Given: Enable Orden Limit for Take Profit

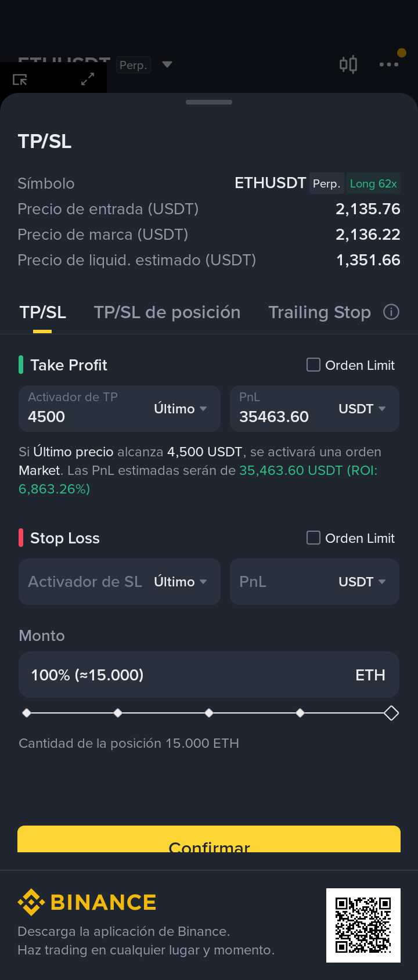Looking at the screenshot, I should pyautogui.click(x=313, y=365).
